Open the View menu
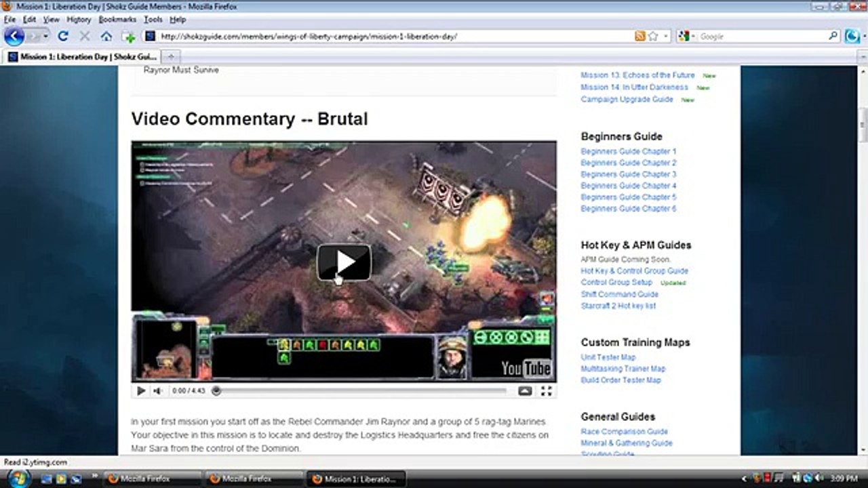This screenshot has height=488, width=868. coord(52,20)
